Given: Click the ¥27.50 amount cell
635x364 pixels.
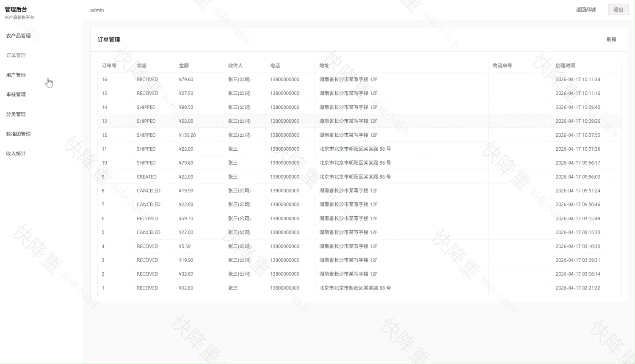Looking at the screenshot, I should pyautogui.click(x=186, y=94).
